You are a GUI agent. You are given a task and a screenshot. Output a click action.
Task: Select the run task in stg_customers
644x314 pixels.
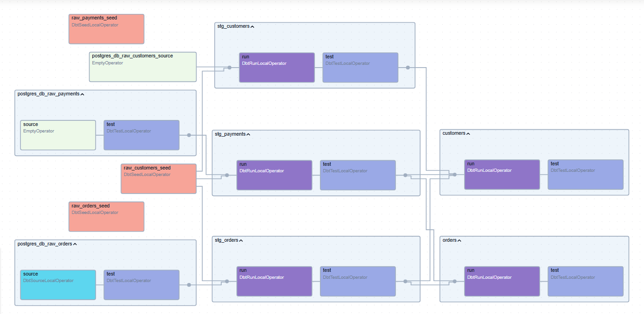coord(277,68)
